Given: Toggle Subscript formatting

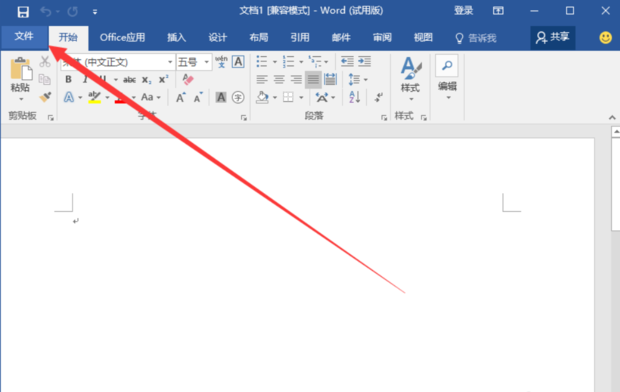Looking at the screenshot, I should [146, 80].
